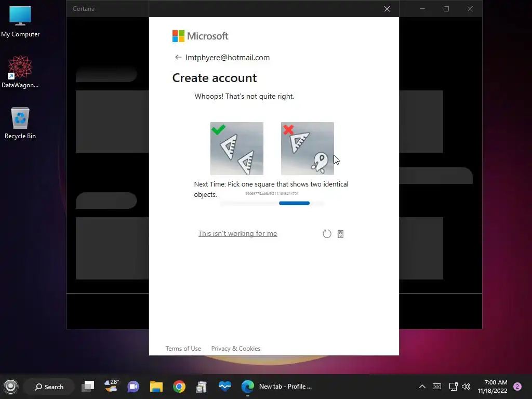Select the square with two identical rulers
Viewport: 532px width, 399px height.
[x=237, y=149]
